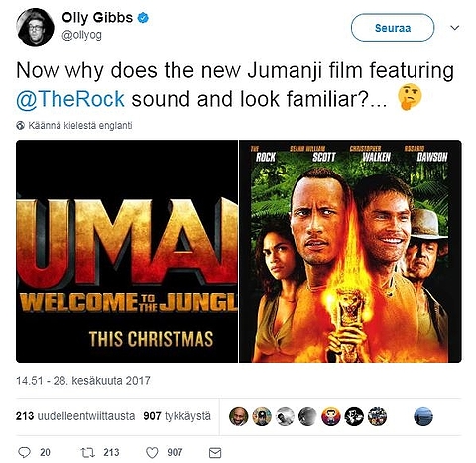476x463 pixels.
Task: View the 213 uudelleentwiittausta list
Action: coord(75,416)
